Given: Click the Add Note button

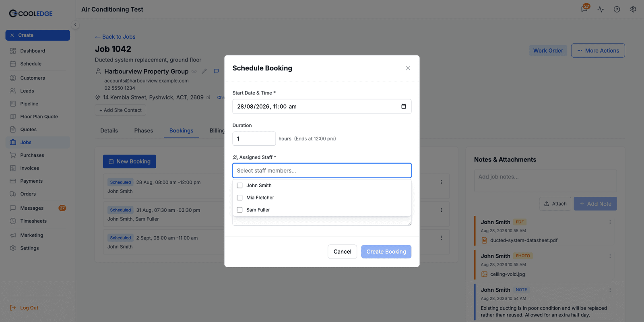Looking at the screenshot, I should (x=595, y=204).
